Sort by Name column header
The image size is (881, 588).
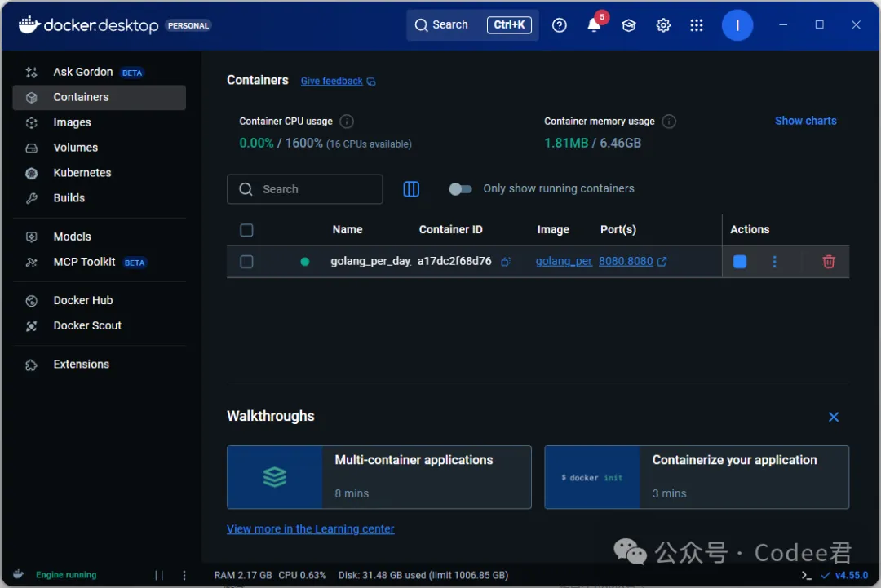348,230
